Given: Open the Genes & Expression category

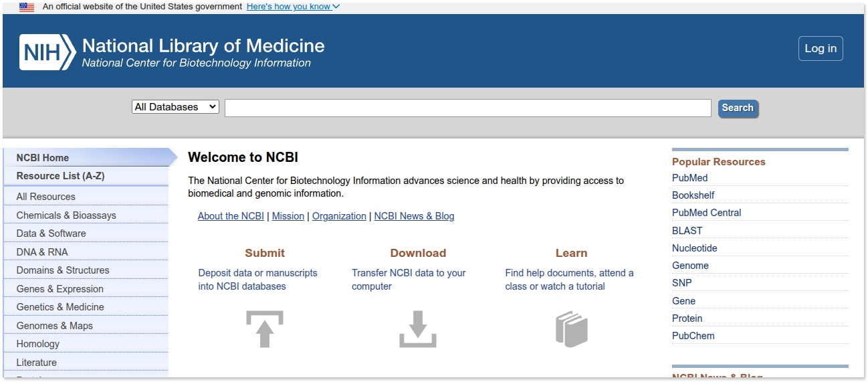Looking at the screenshot, I should [60, 289].
